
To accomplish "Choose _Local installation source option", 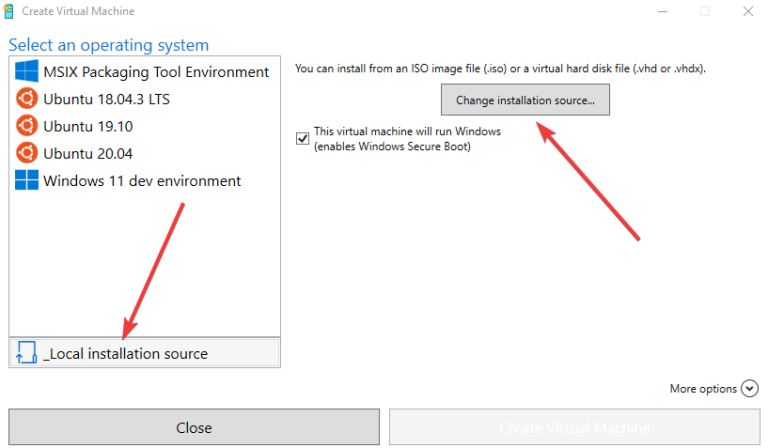I will [x=144, y=353].
